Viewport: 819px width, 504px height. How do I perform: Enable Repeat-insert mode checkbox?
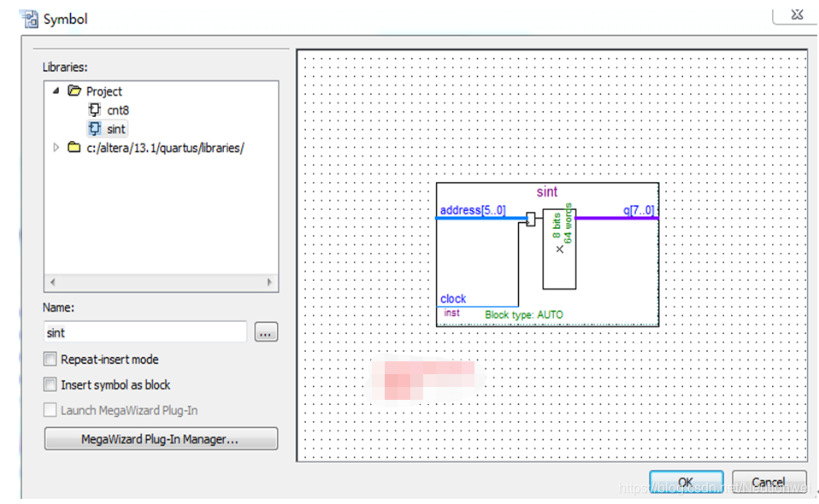click(x=50, y=359)
